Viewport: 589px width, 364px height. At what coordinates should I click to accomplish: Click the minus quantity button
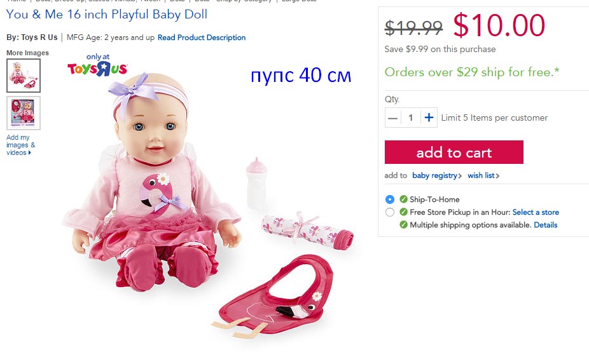[392, 118]
